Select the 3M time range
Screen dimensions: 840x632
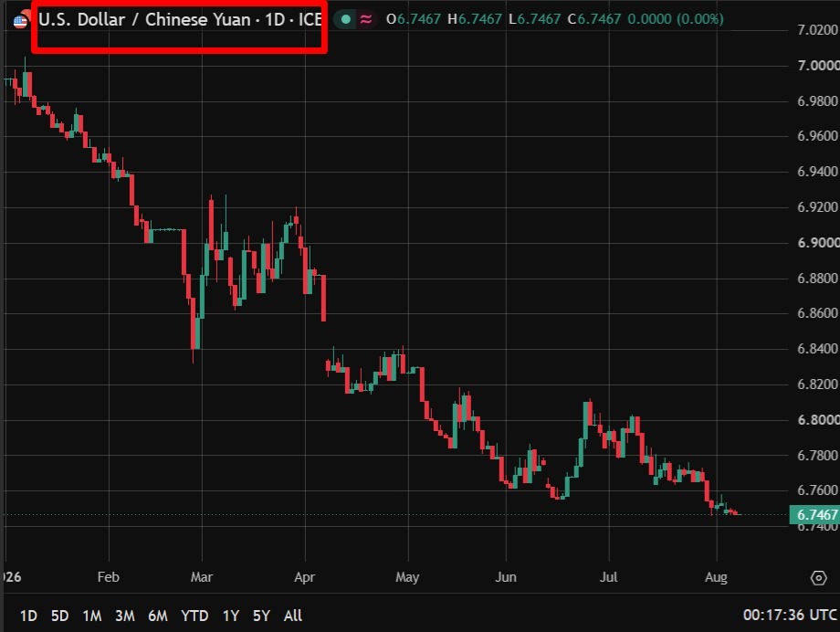(x=125, y=616)
